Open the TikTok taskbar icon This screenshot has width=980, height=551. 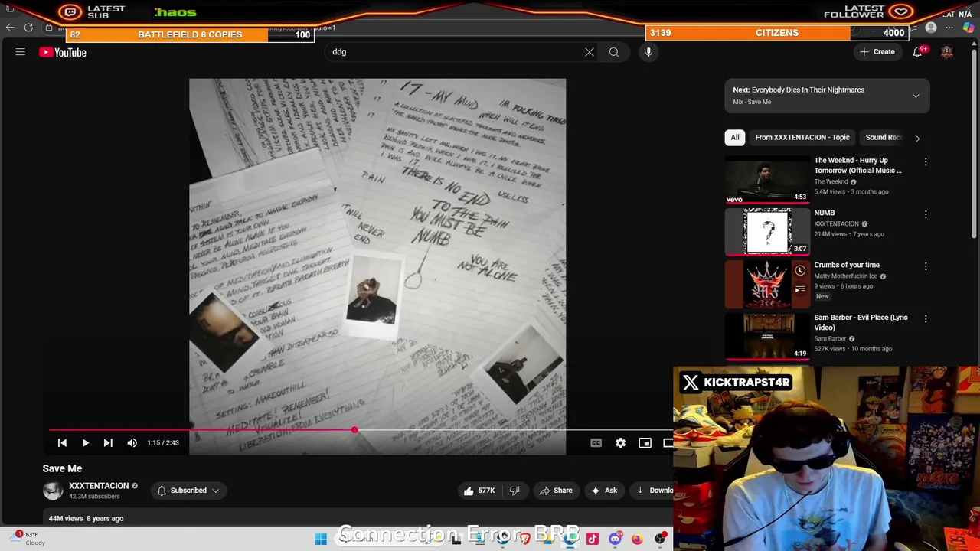pyautogui.click(x=592, y=539)
